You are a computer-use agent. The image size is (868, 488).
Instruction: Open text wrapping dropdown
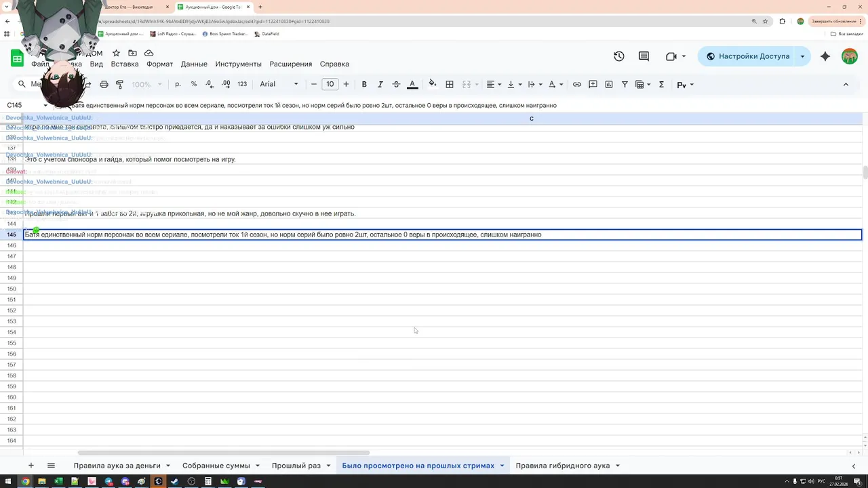coord(534,84)
